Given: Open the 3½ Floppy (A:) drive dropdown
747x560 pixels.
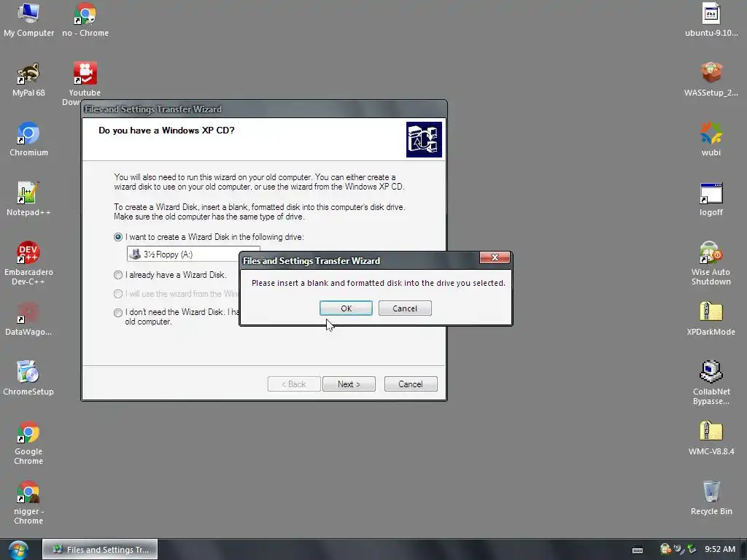Looking at the screenshot, I should (183, 254).
